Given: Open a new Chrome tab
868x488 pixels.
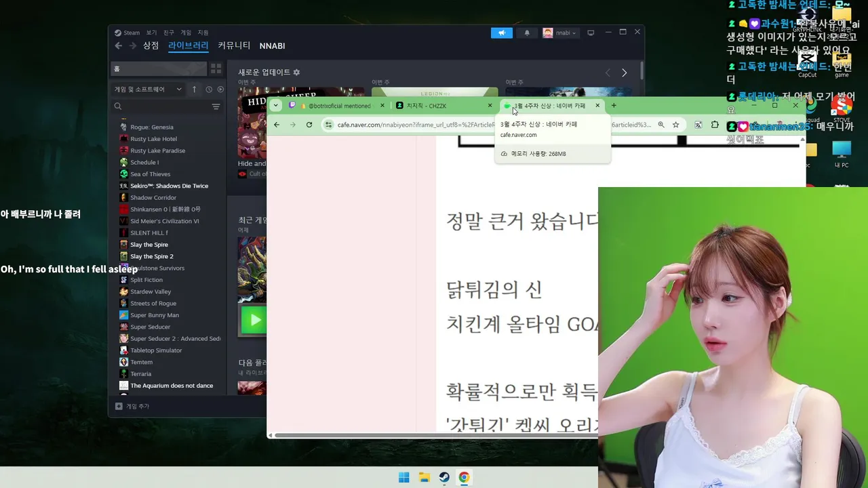Looking at the screenshot, I should [614, 105].
